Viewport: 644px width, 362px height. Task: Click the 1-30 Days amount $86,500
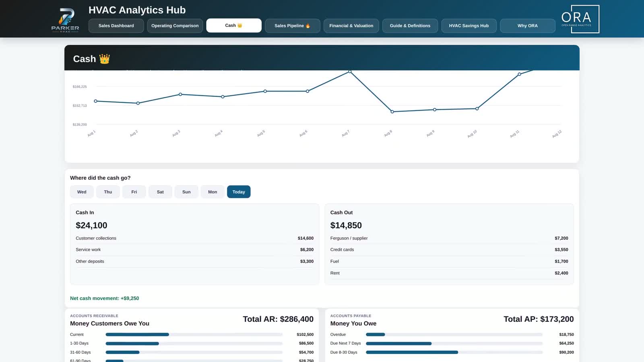pos(306,343)
